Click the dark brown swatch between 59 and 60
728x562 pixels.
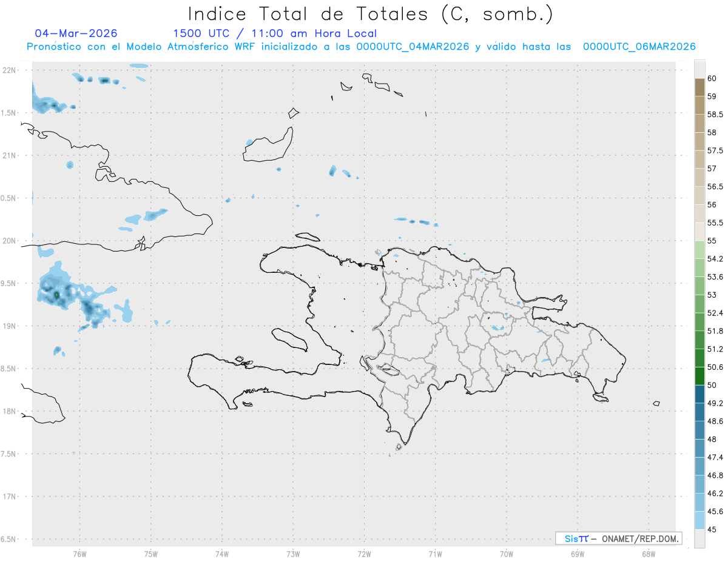click(699, 87)
